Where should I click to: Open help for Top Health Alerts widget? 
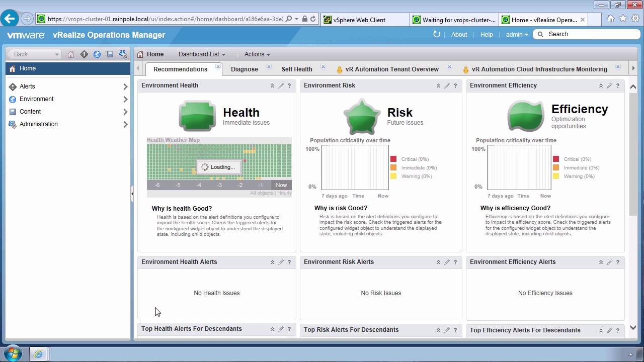[289, 329]
